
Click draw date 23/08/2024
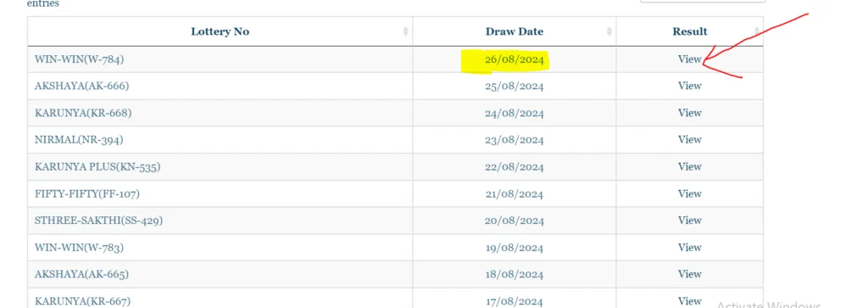coord(515,140)
